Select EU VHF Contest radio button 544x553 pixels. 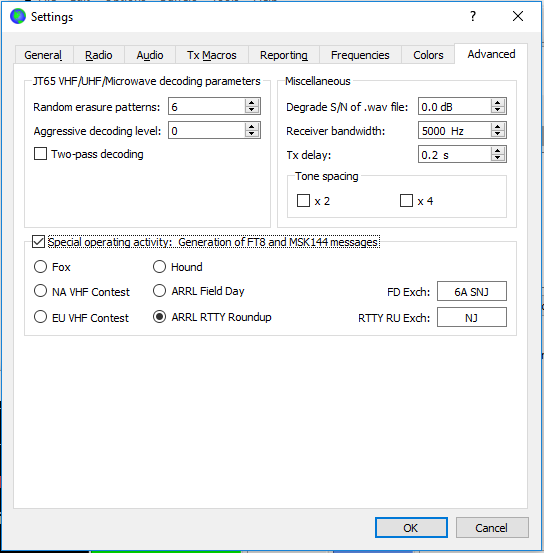(40, 317)
